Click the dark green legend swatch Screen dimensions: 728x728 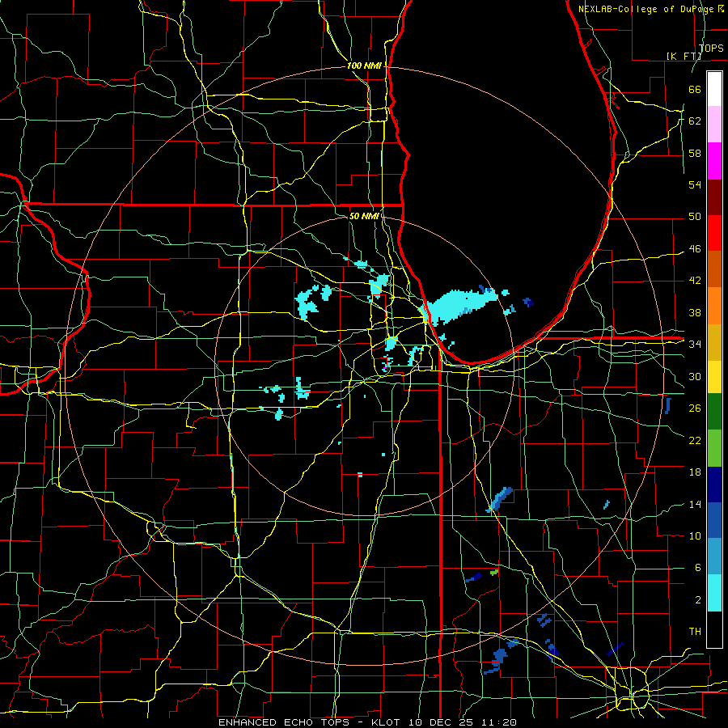pyautogui.click(x=714, y=412)
